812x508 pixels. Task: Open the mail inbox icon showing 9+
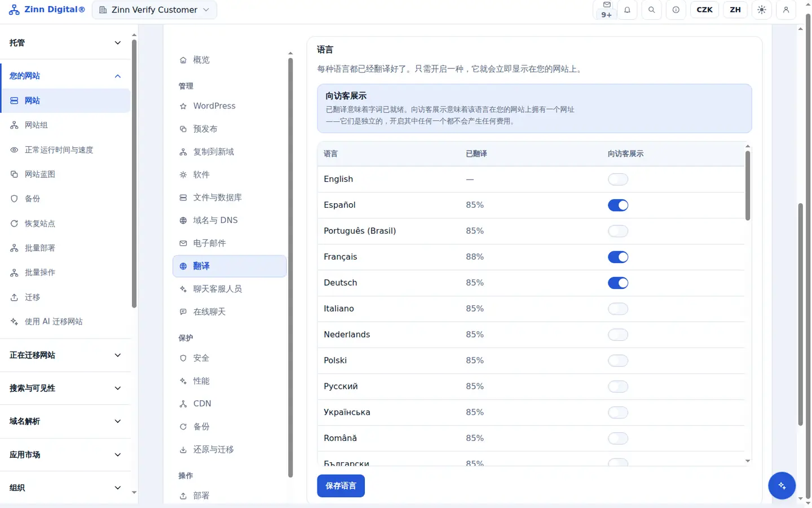pyautogui.click(x=606, y=10)
